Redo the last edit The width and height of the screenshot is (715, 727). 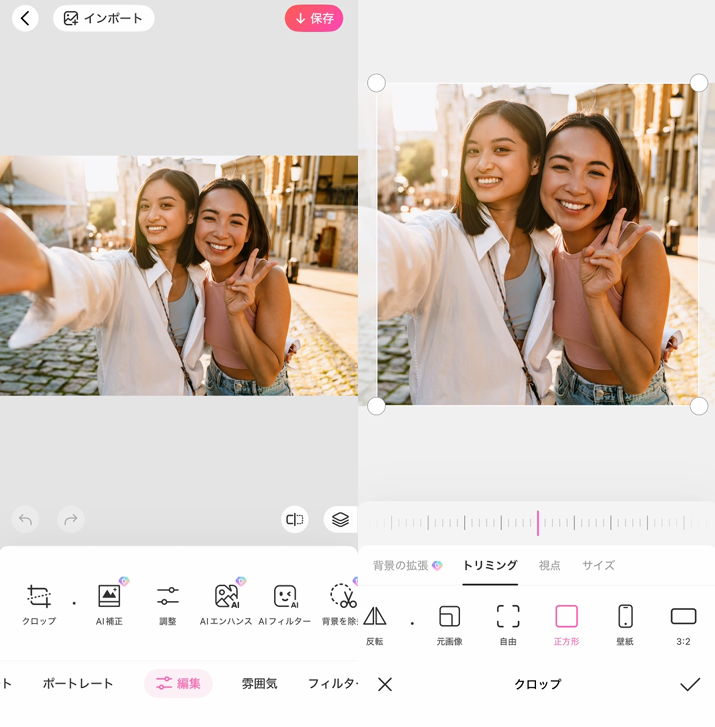pyautogui.click(x=71, y=519)
